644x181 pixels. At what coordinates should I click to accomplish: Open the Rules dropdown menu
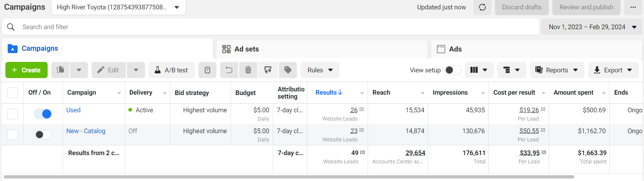tap(320, 70)
